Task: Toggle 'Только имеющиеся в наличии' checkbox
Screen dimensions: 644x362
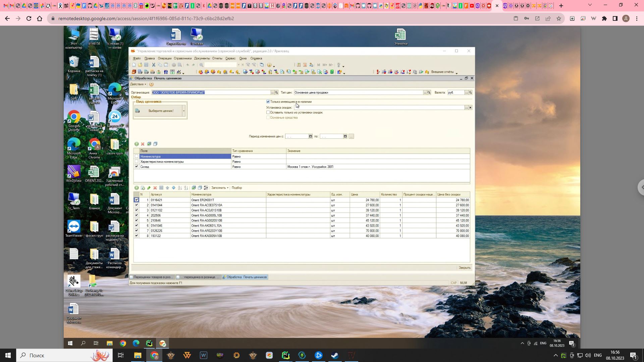Action: [x=268, y=102]
